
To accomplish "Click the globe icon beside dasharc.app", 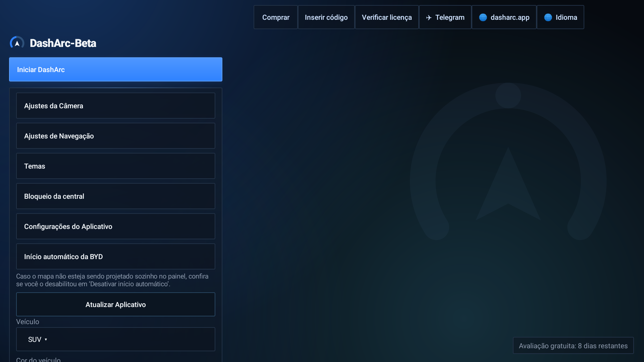I will click(483, 17).
